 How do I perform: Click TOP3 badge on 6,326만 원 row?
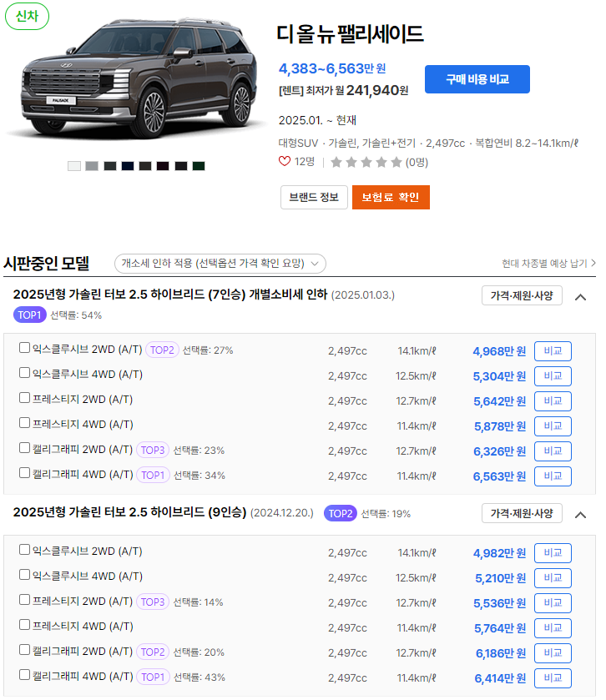[x=153, y=450]
